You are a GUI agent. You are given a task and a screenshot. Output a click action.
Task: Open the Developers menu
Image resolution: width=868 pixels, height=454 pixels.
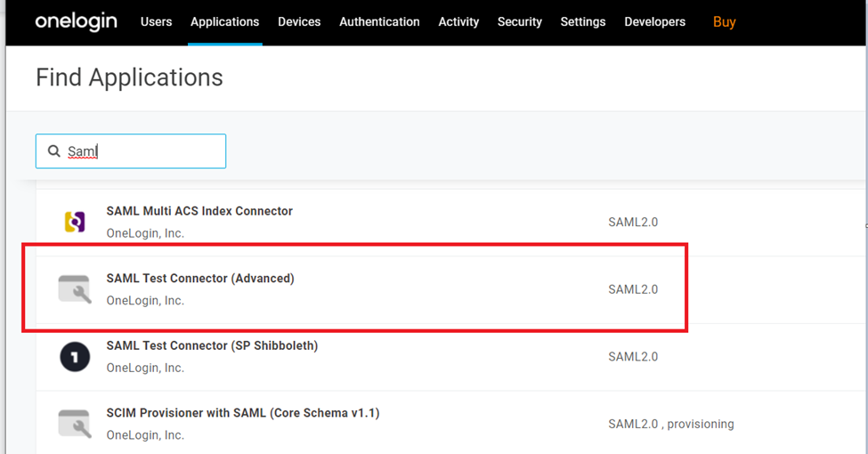click(x=655, y=21)
